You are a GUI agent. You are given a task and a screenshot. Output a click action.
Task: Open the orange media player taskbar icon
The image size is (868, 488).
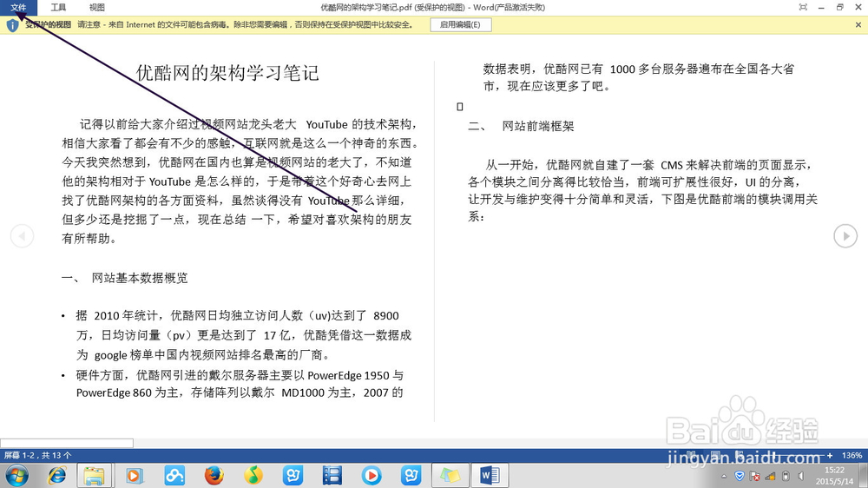click(135, 475)
